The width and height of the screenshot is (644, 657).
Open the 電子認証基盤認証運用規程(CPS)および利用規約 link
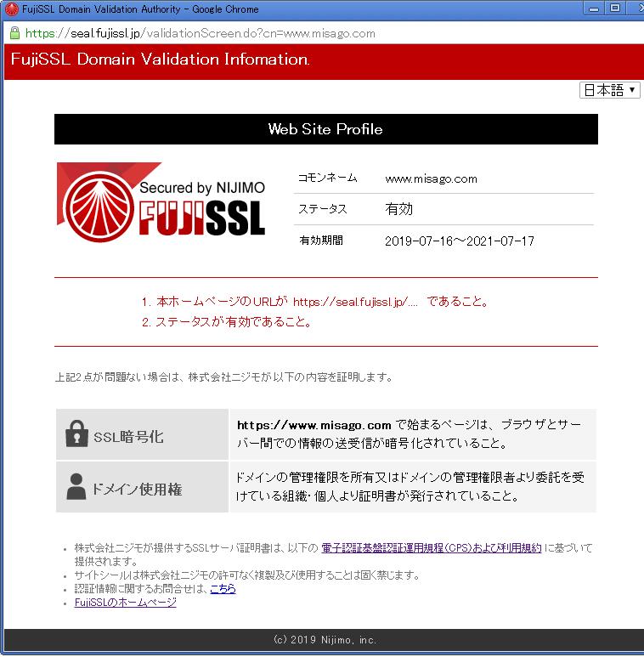[x=432, y=548]
